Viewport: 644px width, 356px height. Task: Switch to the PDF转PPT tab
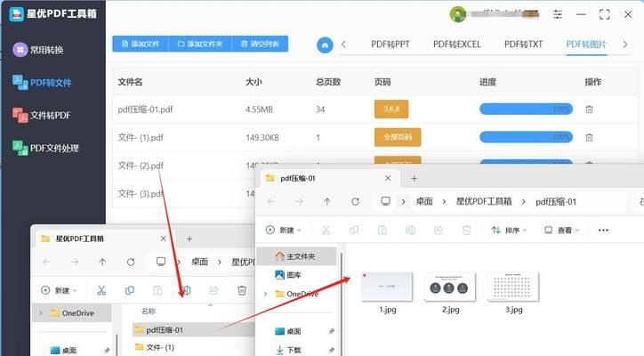tap(390, 44)
